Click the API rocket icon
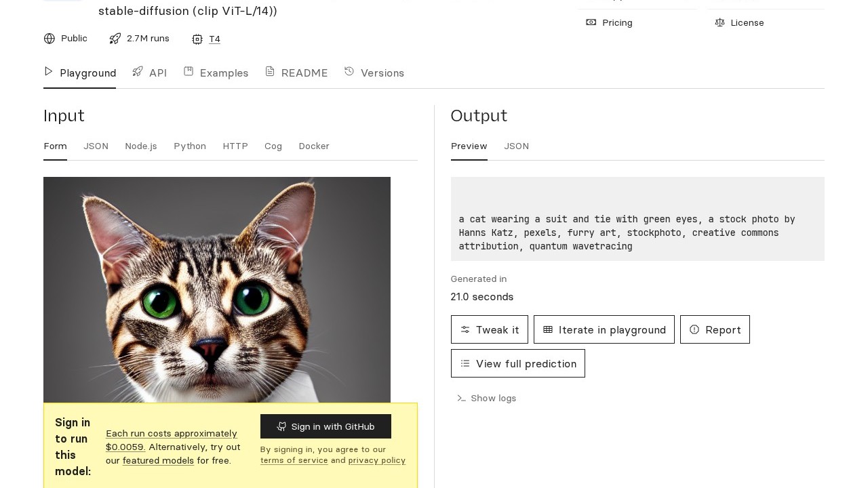This screenshot has width=868, height=488. (138, 72)
